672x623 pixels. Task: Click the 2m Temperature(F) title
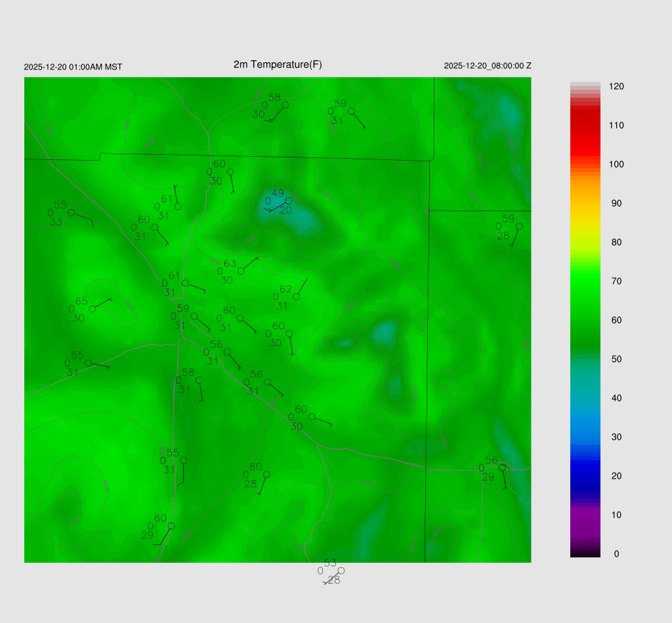(x=278, y=64)
